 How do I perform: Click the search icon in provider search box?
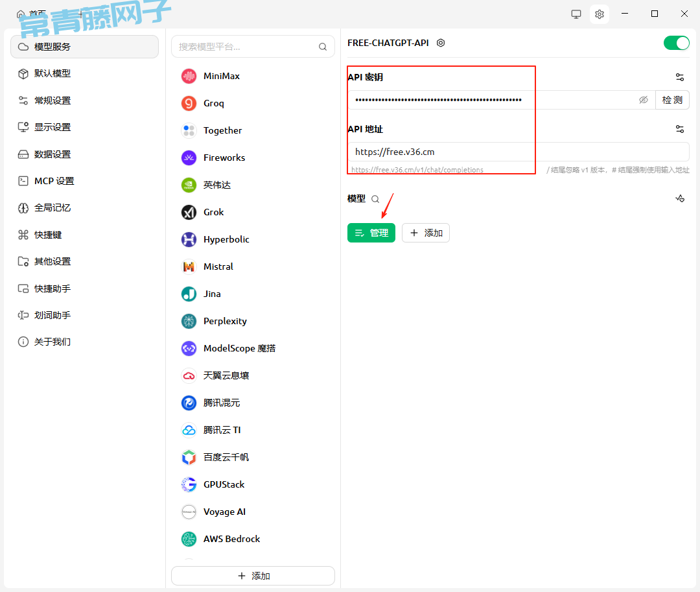[x=323, y=47]
